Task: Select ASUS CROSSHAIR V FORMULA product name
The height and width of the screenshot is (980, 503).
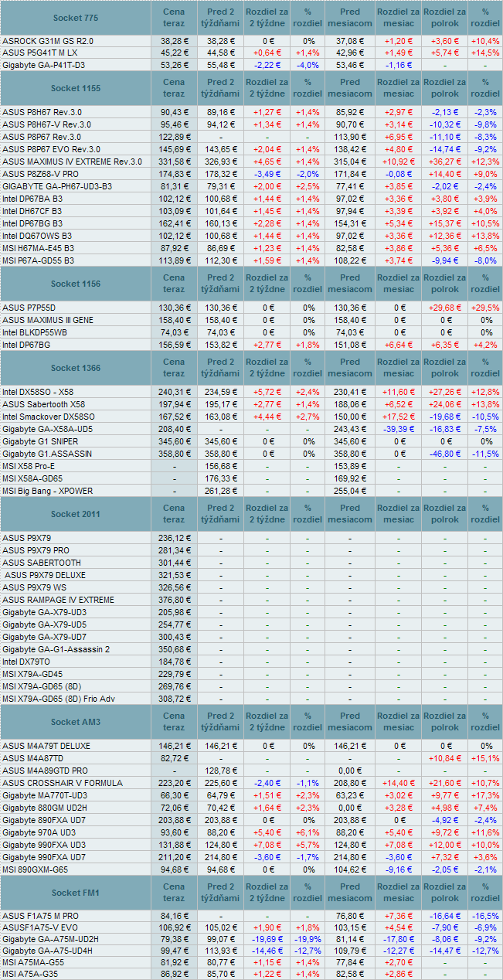Action: [63, 783]
